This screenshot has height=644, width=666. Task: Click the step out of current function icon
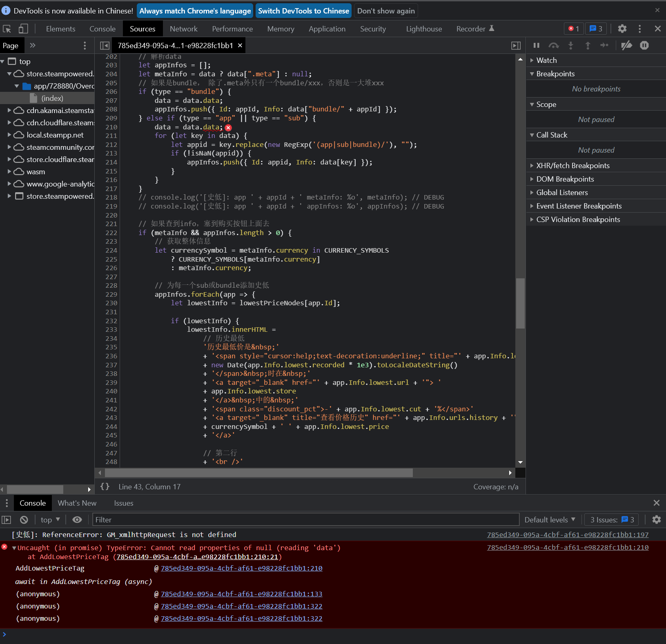[588, 45]
